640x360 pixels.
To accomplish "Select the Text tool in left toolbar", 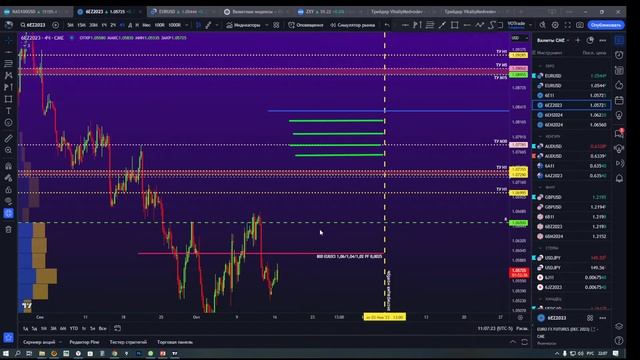I will [x=8, y=111].
